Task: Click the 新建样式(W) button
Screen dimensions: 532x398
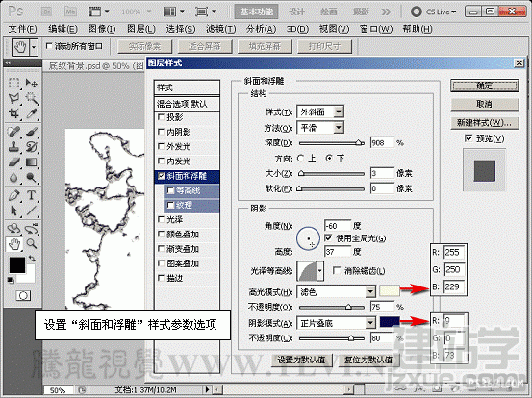Action: tap(485, 123)
